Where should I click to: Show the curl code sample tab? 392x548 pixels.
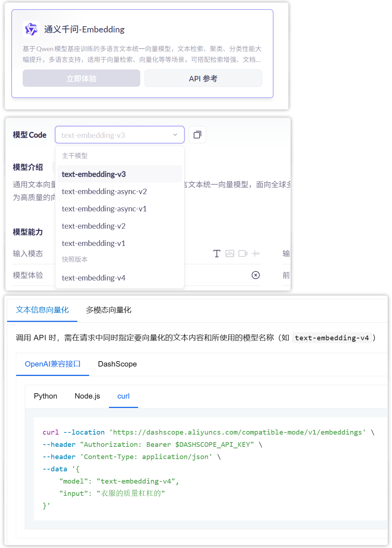[123, 396]
